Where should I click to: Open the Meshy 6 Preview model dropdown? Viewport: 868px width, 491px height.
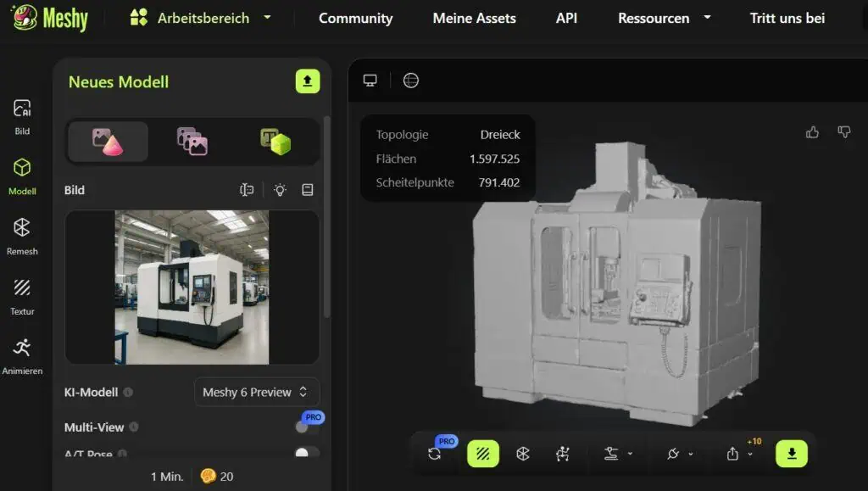click(x=256, y=392)
